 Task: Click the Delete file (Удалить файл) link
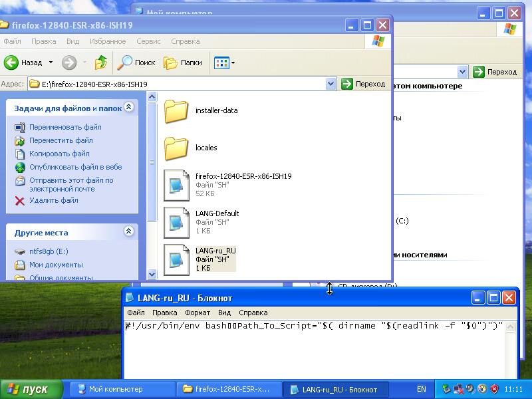tap(53, 200)
